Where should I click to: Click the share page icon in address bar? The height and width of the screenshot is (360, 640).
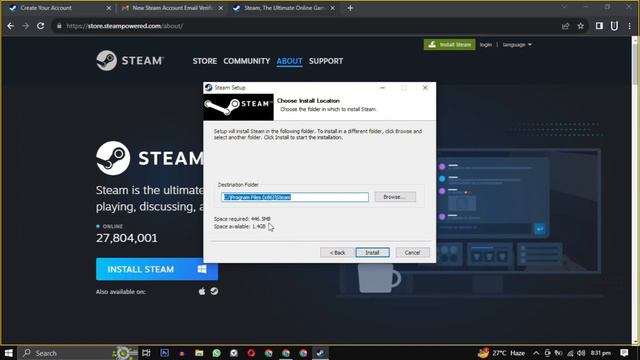pyautogui.click(x=565, y=26)
